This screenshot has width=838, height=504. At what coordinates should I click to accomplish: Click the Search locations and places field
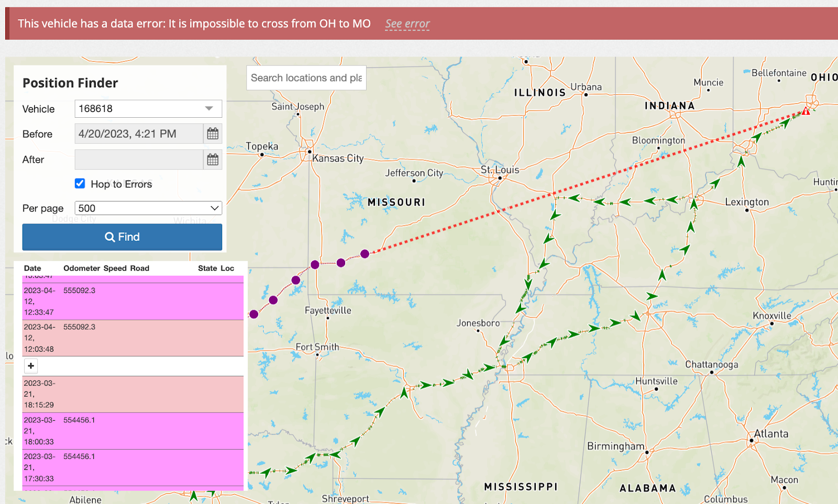click(306, 78)
